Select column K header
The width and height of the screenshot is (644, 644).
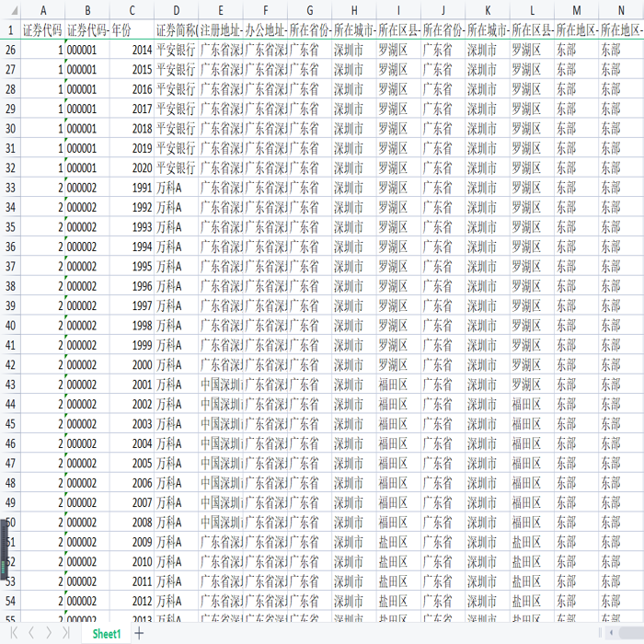(488, 11)
